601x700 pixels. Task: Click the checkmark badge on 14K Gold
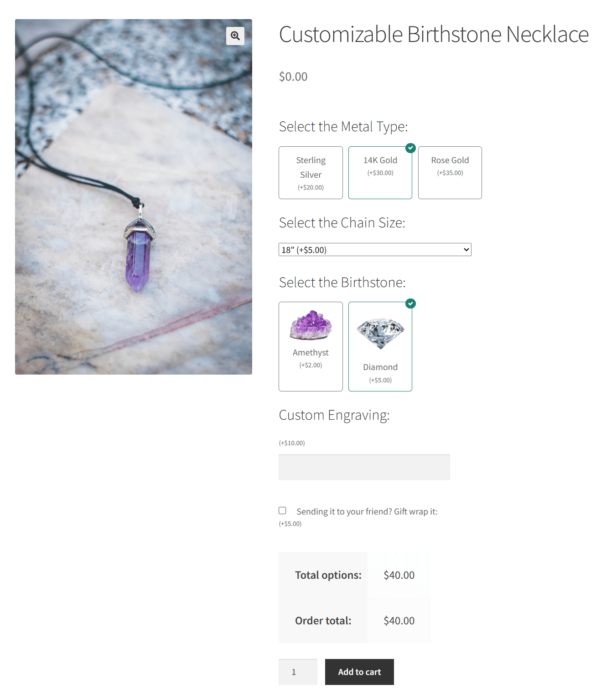coord(411,148)
